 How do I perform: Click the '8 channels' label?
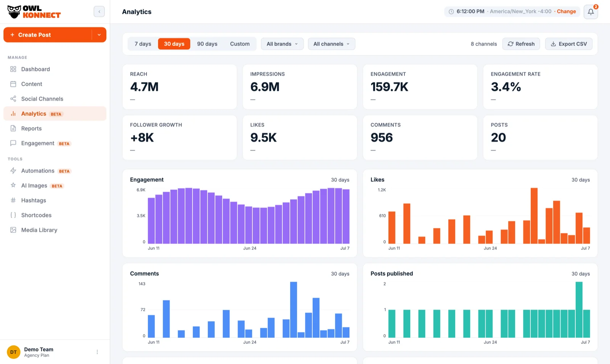click(484, 44)
